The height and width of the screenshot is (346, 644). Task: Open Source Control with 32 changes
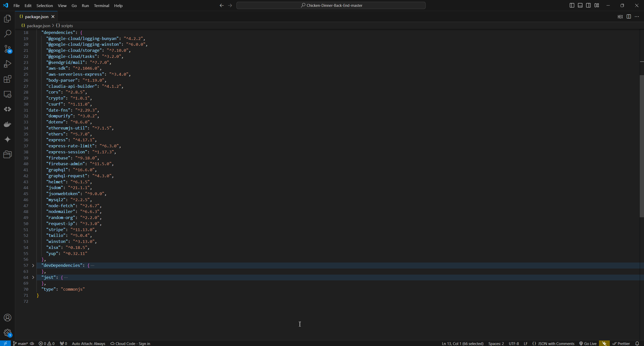tap(8, 49)
